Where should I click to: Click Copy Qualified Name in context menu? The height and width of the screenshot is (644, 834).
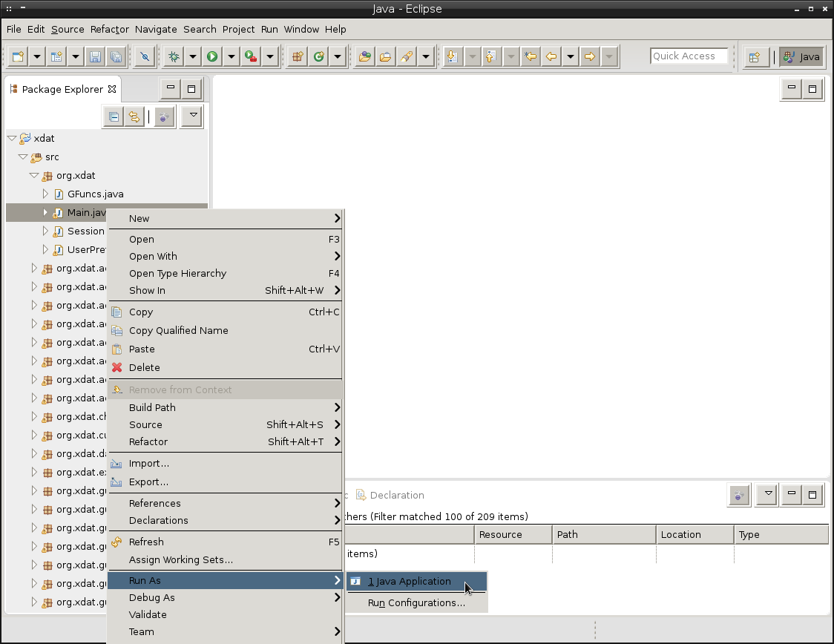coord(225,330)
